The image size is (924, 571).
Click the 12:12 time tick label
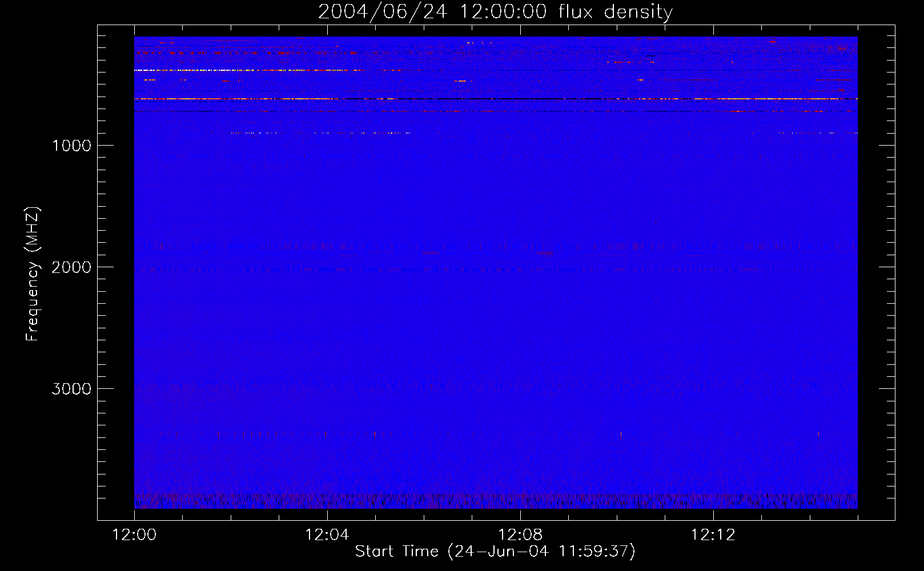click(x=713, y=535)
